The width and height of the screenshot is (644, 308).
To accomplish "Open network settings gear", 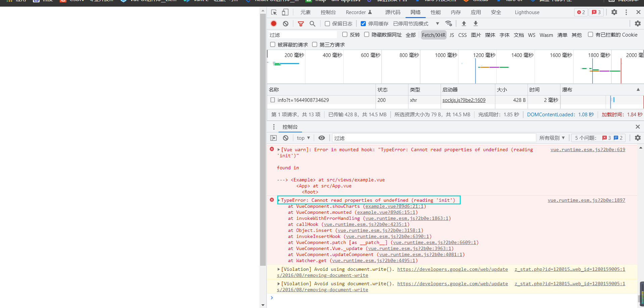I will pos(637,23).
